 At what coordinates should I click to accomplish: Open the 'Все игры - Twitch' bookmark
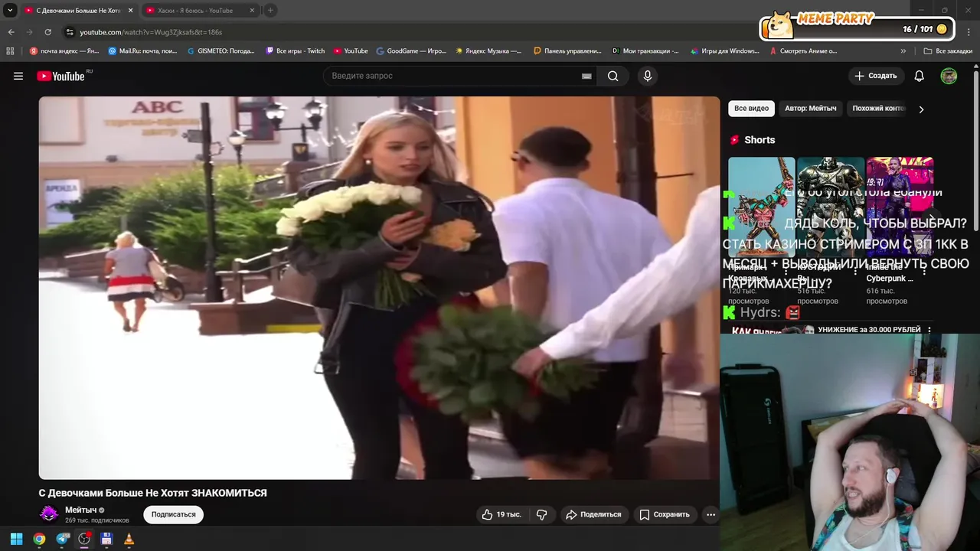click(x=296, y=51)
